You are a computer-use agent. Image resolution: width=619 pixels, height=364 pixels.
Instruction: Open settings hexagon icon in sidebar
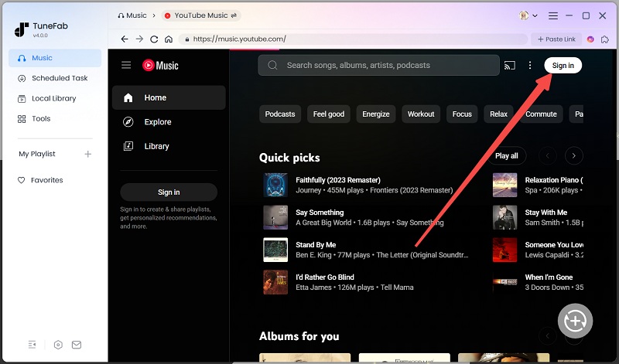click(59, 345)
